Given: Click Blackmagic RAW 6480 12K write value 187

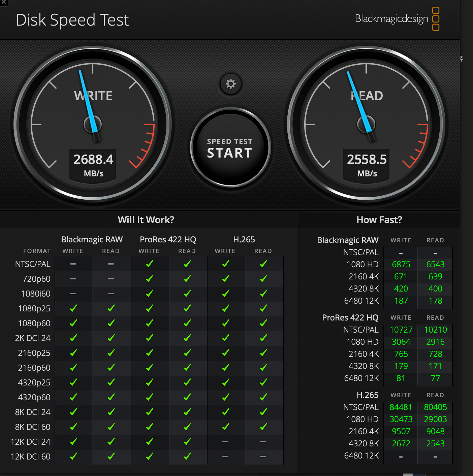Looking at the screenshot, I should tap(401, 301).
